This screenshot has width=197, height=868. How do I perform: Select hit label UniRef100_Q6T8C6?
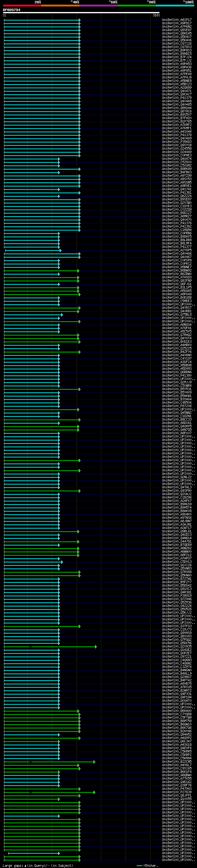coord(177,111)
